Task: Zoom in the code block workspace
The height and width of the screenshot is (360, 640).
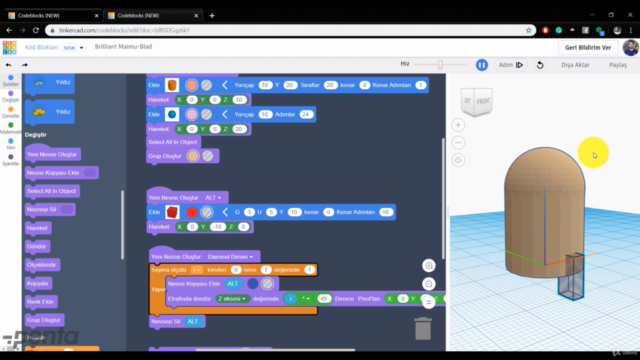Action: point(429,266)
